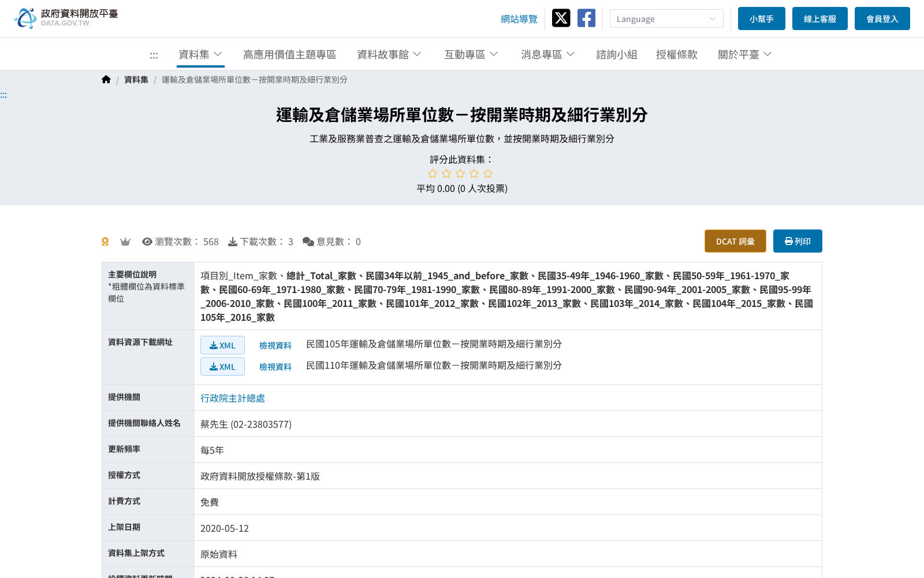
Task: Open 網站導覽 link
Action: tap(519, 19)
